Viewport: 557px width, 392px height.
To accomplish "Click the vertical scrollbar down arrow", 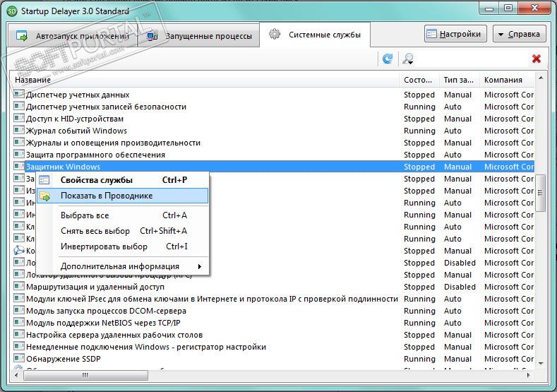I will coord(541,363).
